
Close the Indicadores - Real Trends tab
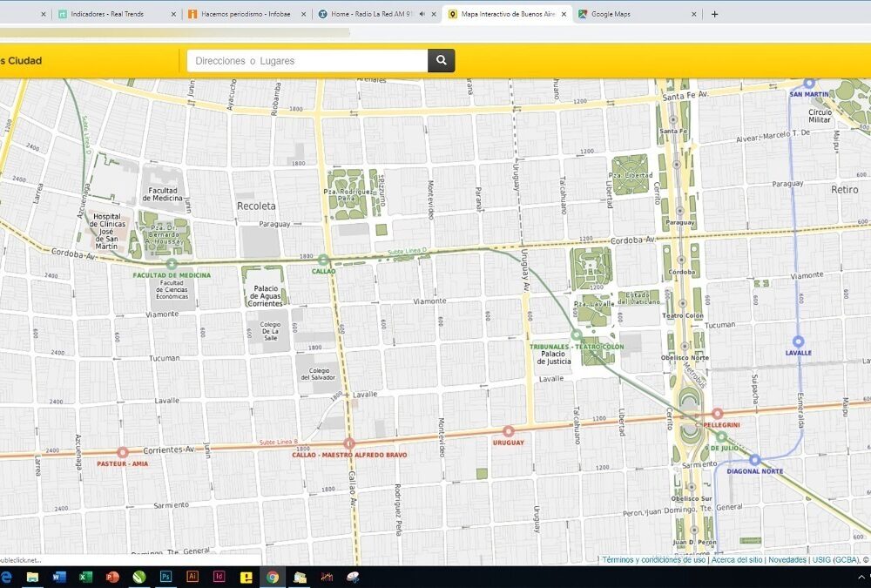coord(173,15)
